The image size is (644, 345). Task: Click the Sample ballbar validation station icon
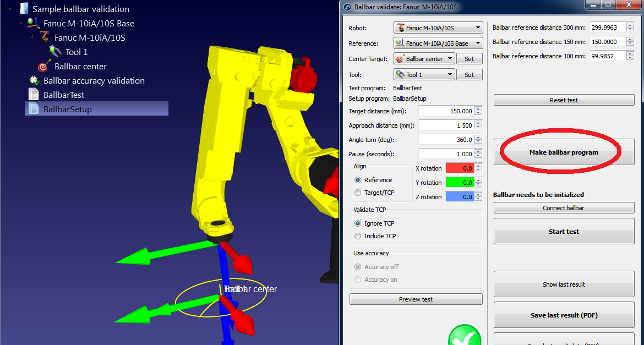tap(21, 9)
